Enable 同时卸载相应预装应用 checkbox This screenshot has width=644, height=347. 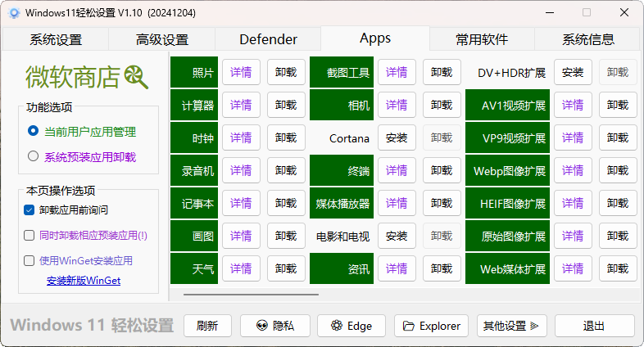[29, 235]
